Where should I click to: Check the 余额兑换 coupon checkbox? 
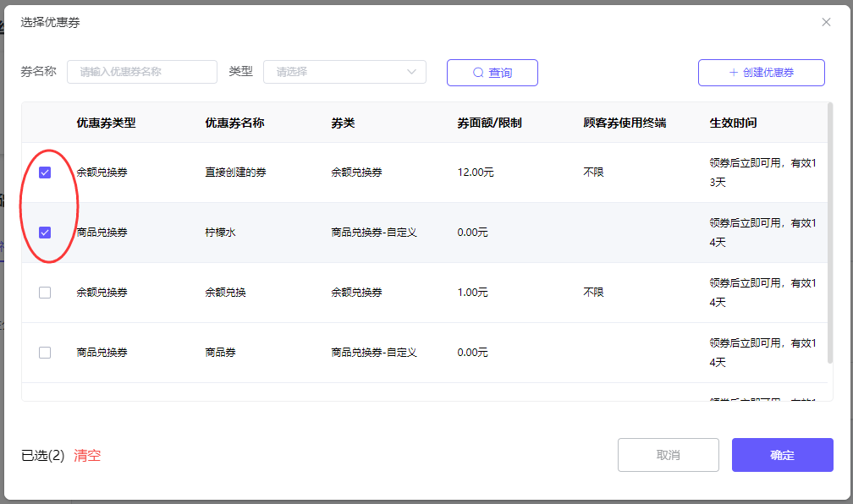click(x=45, y=293)
